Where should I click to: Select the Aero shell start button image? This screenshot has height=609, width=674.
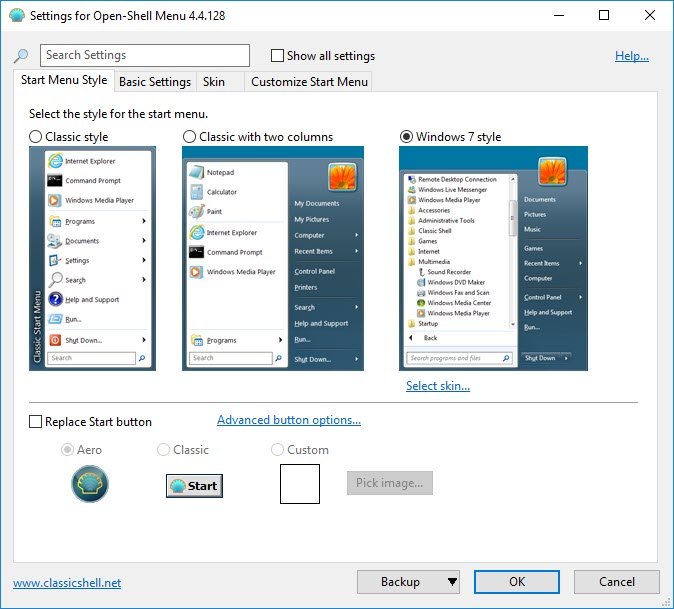90,484
